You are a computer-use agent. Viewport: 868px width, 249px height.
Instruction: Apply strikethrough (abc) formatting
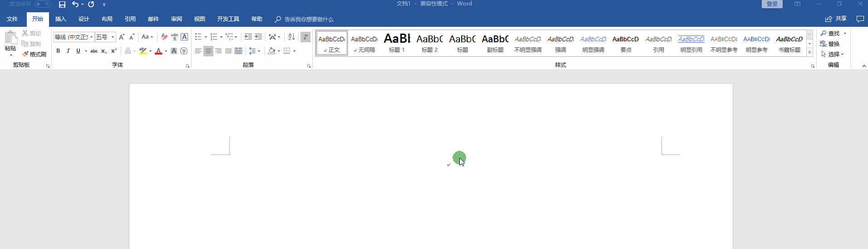pos(94,51)
